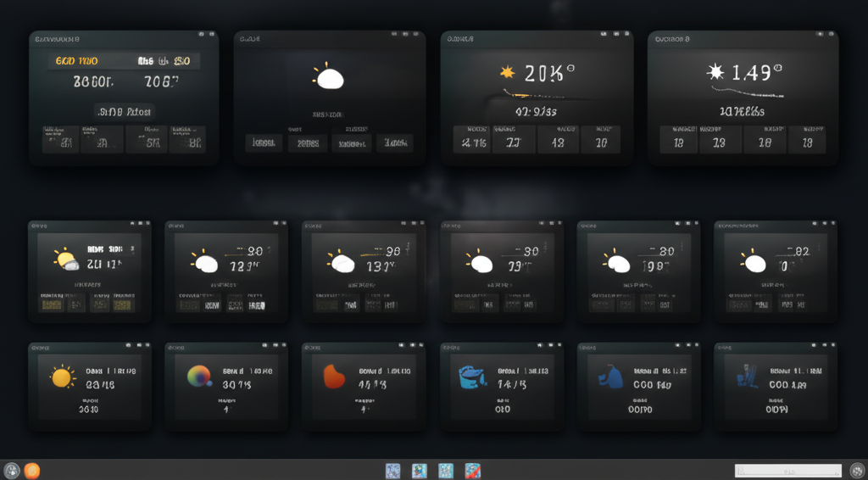Screen dimensions: 868x480
Task: Open the teal-green icon in the taskbar center
Action: point(420,472)
